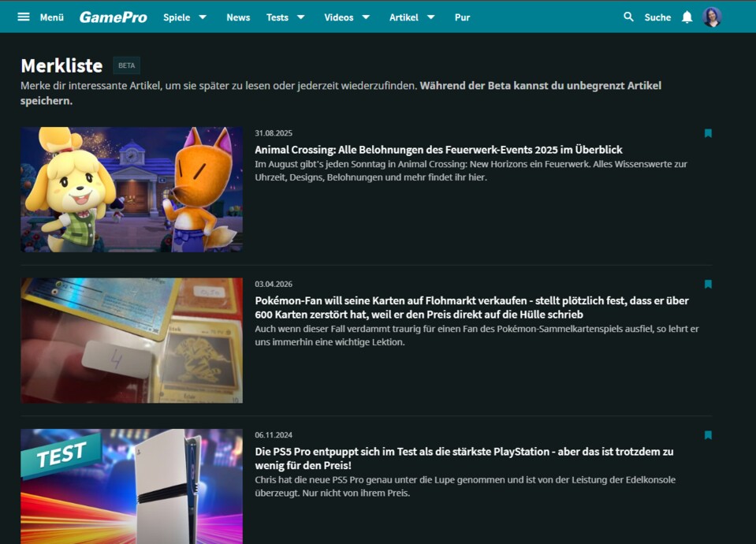Image resolution: width=756 pixels, height=544 pixels.
Task: Open the user profile avatar
Action: (712, 17)
